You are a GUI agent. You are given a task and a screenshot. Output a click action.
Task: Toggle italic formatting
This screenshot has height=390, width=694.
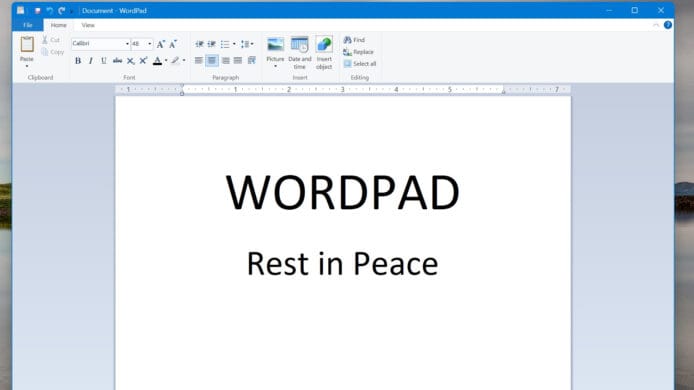click(91, 61)
